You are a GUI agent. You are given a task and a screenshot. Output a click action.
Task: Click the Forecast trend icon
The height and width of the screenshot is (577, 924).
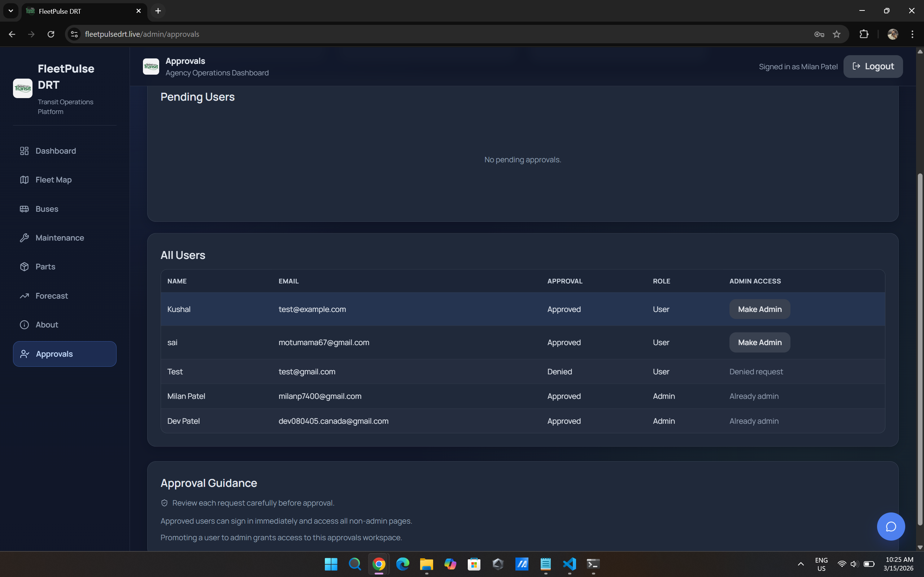click(25, 296)
